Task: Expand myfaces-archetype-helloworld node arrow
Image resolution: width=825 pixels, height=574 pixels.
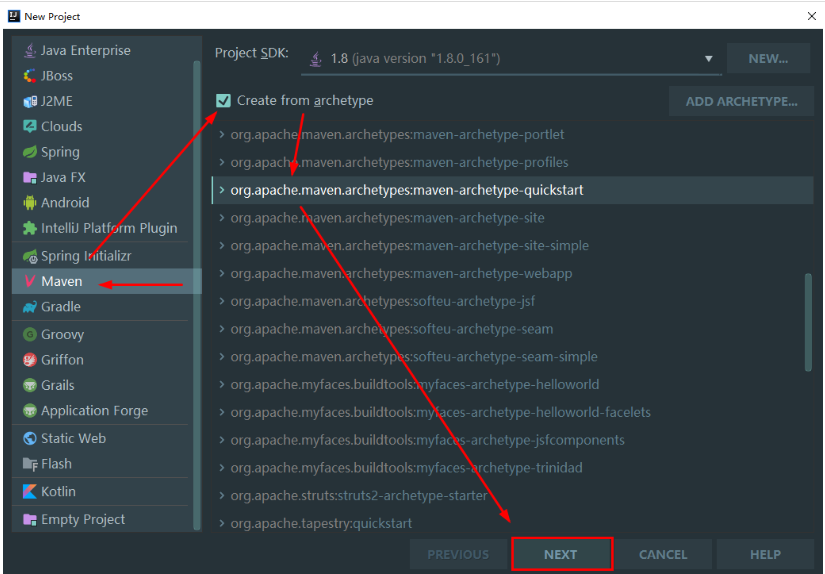Action: point(222,385)
